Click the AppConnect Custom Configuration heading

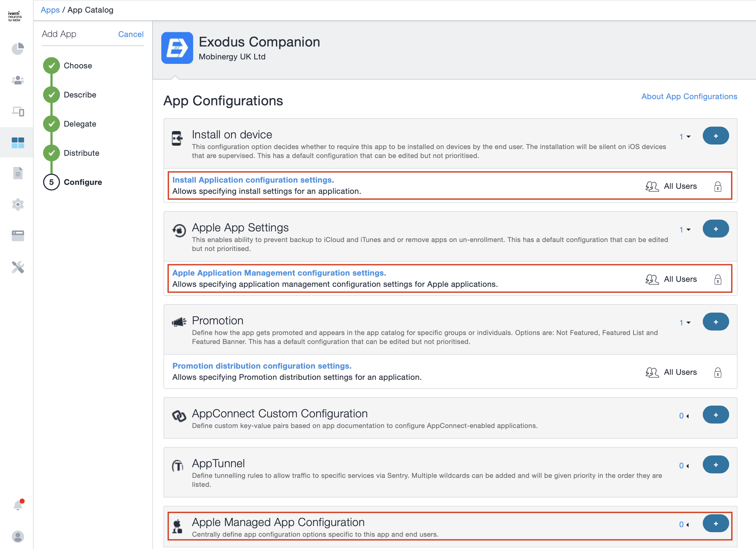[280, 414]
